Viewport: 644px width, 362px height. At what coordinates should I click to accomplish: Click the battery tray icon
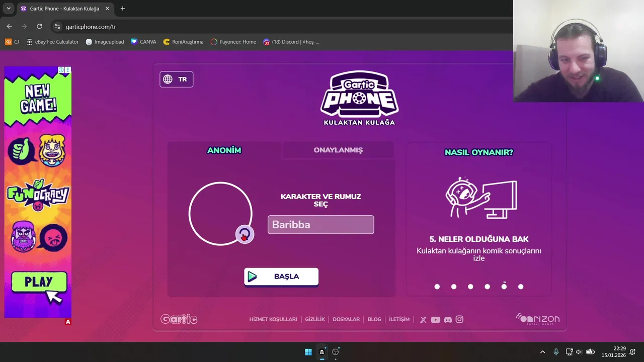[590, 352]
